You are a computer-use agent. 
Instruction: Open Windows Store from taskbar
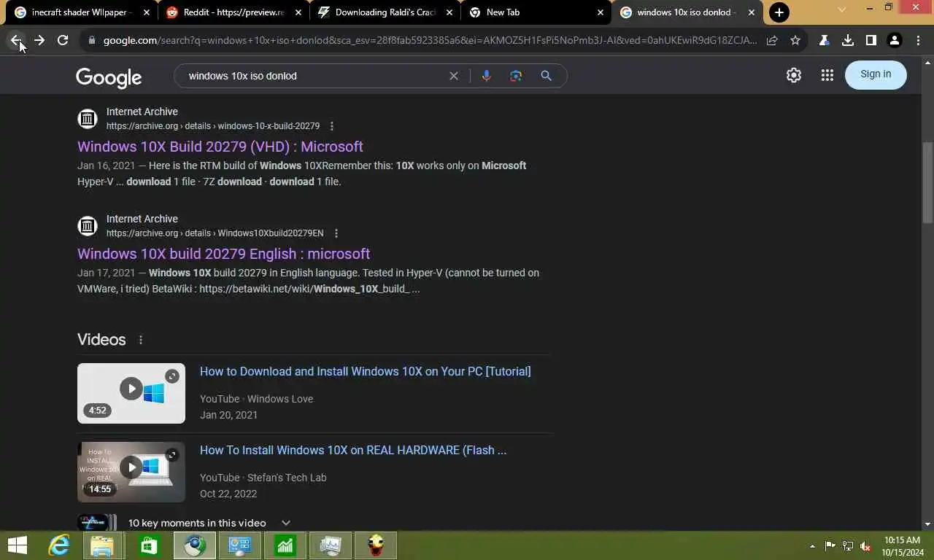click(x=149, y=545)
